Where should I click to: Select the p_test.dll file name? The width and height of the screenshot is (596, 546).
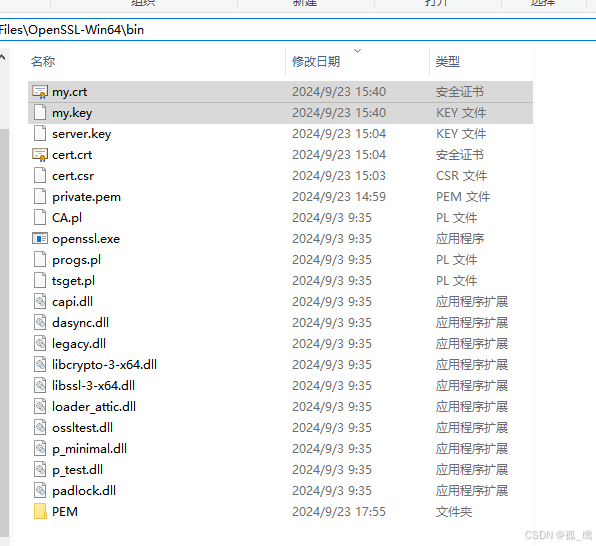(x=78, y=470)
